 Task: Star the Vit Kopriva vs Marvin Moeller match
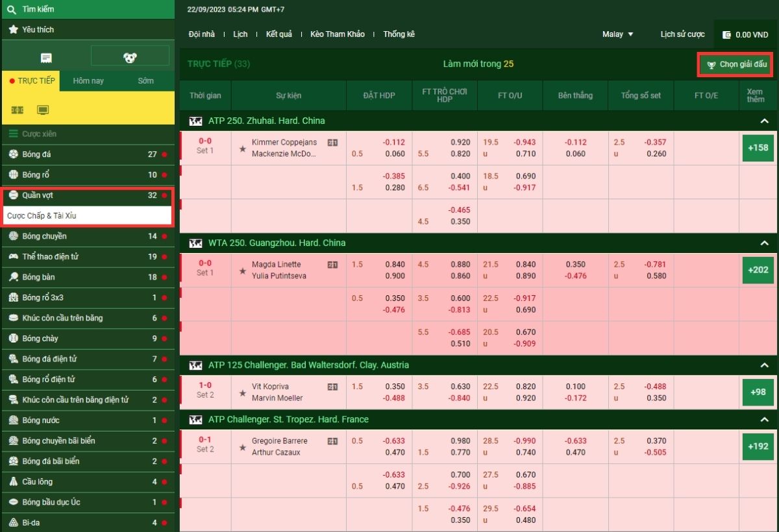[x=243, y=393]
